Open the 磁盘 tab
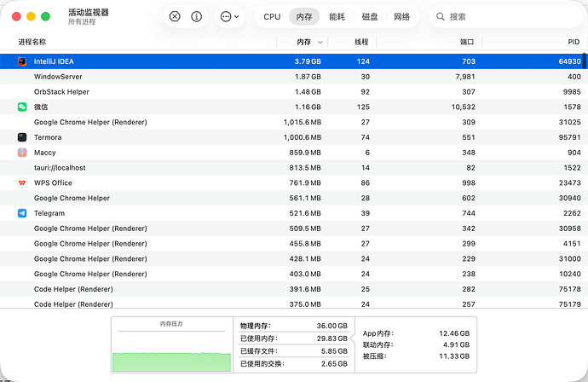Image resolution: width=588 pixels, height=382 pixels. click(369, 16)
